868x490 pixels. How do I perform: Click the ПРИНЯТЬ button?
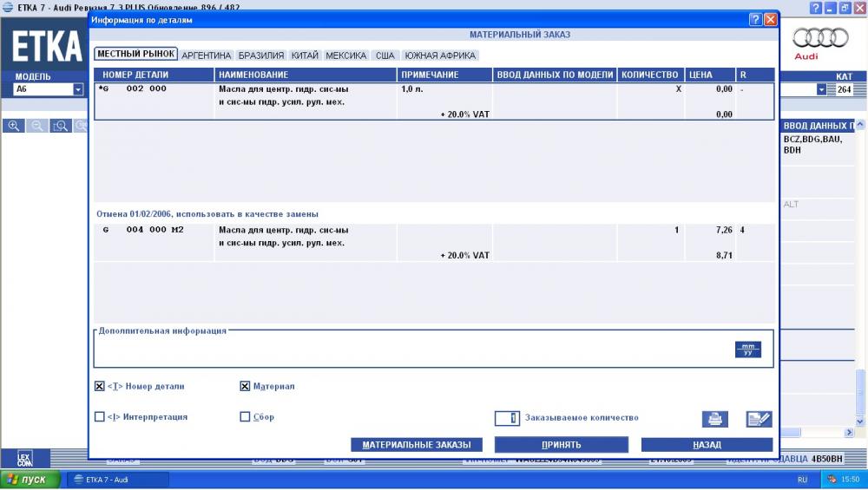tap(562, 445)
